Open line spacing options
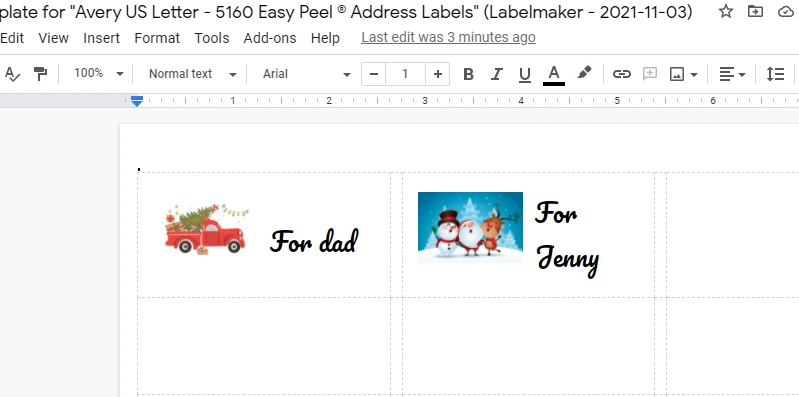799x397 pixels. pos(775,74)
